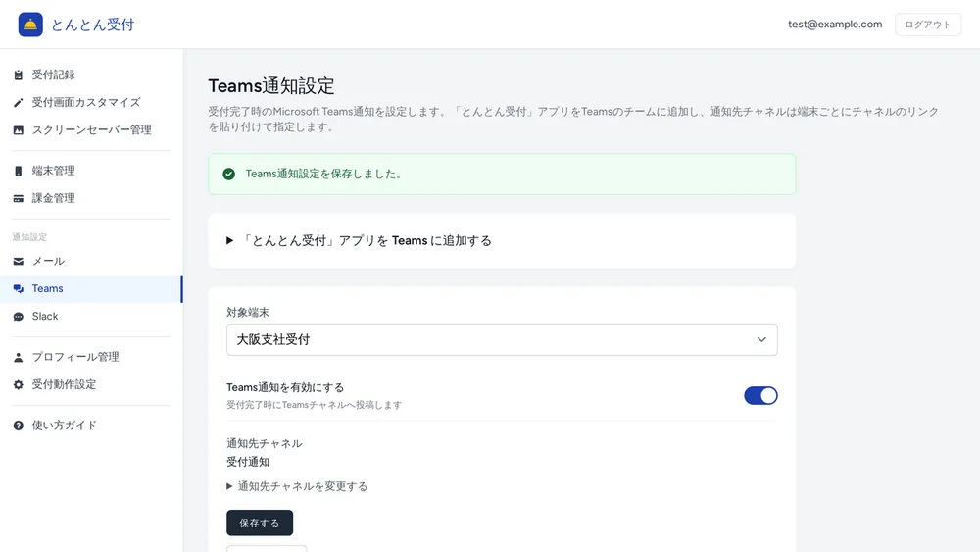980x552 pixels.
Task: Click the bell logo icon in header
Action: point(30,25)
